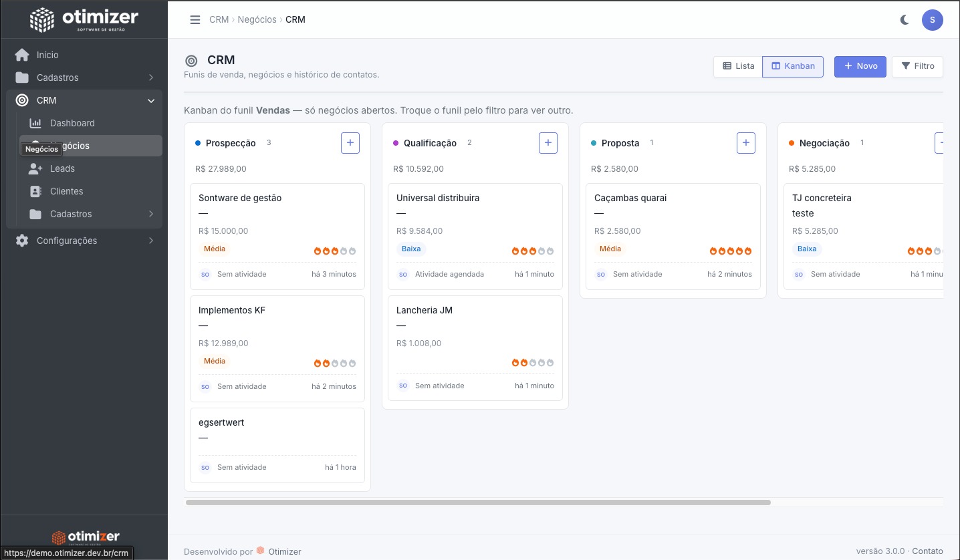Screen dimensions: 960x560
Task: Toggle the hamburger sidebar menu icon
Action: pyautogui.click(x=195, y=19)
